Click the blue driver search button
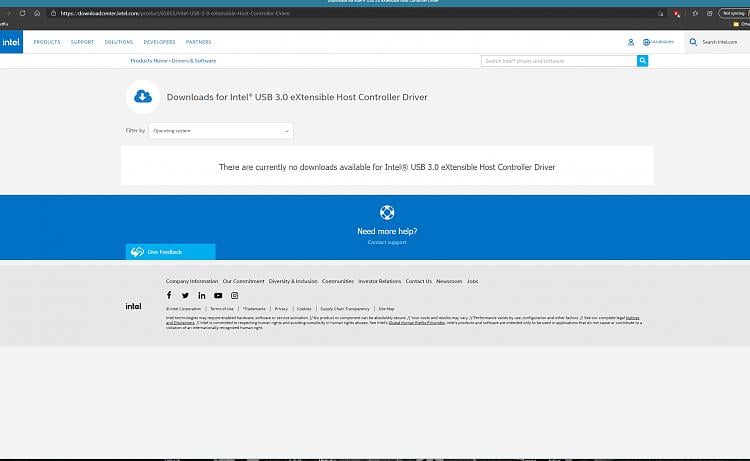 point(642,61)
